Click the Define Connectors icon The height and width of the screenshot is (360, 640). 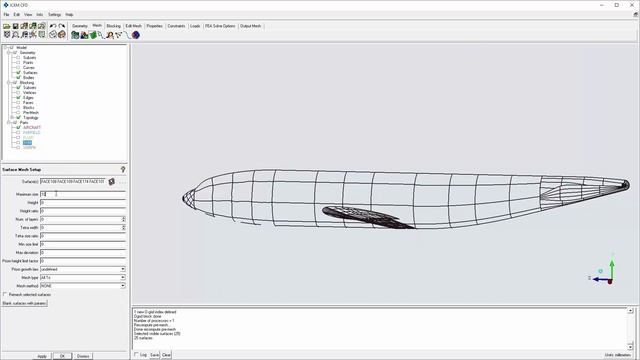coord(118,36)
